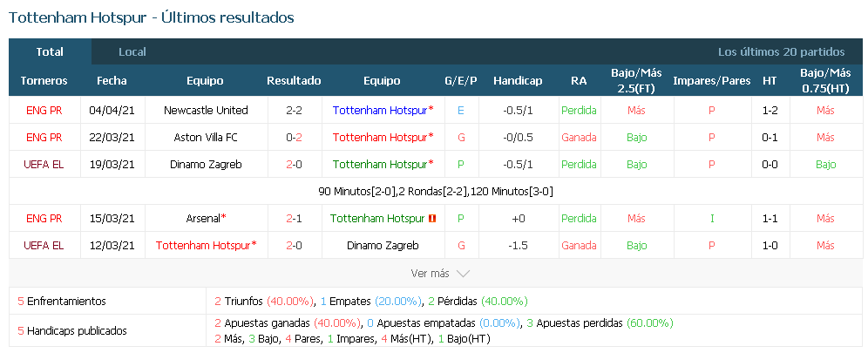Open Los últimos 20 partidos selector
This screenshot has height=353, width=868.
[x=781, y=52]
